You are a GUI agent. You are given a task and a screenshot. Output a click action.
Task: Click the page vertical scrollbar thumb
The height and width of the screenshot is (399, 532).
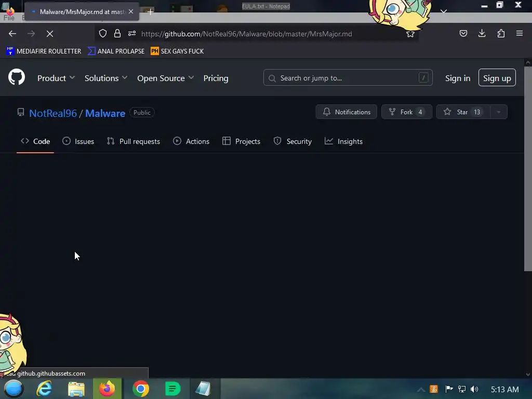pos(528,169)
